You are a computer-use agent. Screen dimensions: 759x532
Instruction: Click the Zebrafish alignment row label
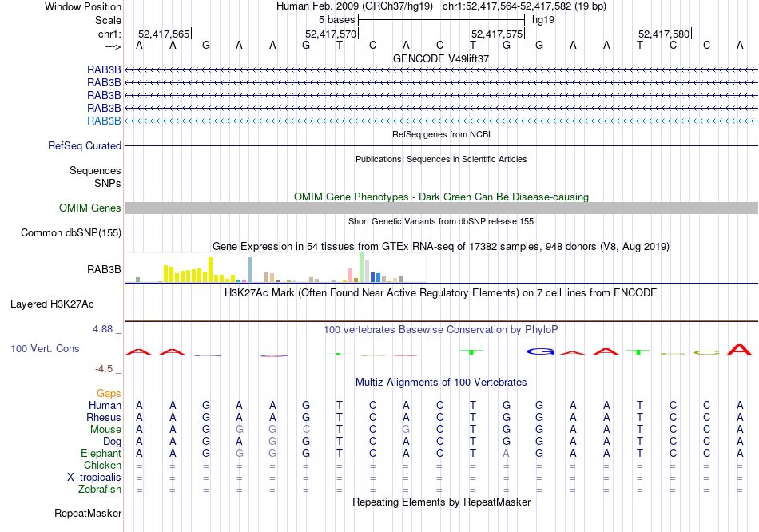click(100, 490)
